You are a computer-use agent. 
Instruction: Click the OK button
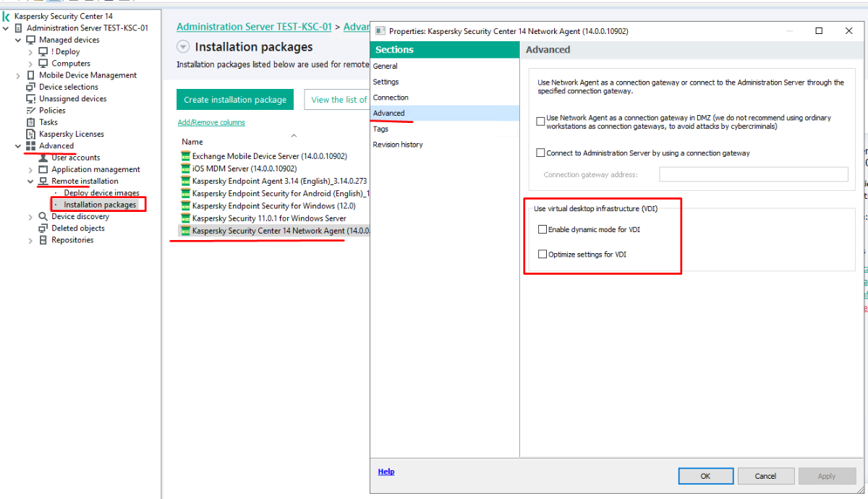click(x=706, y=476)
